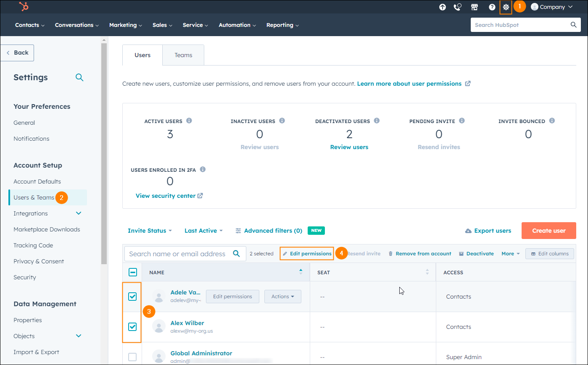Open the Sales menu
588x365 pixels.
tap(162, 25)
